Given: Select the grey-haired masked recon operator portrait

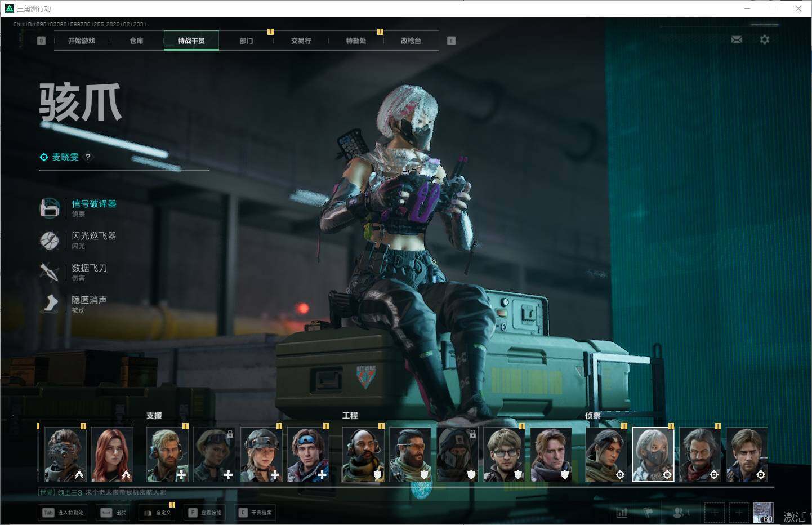Looking at the screenshot, I should 653,455.
